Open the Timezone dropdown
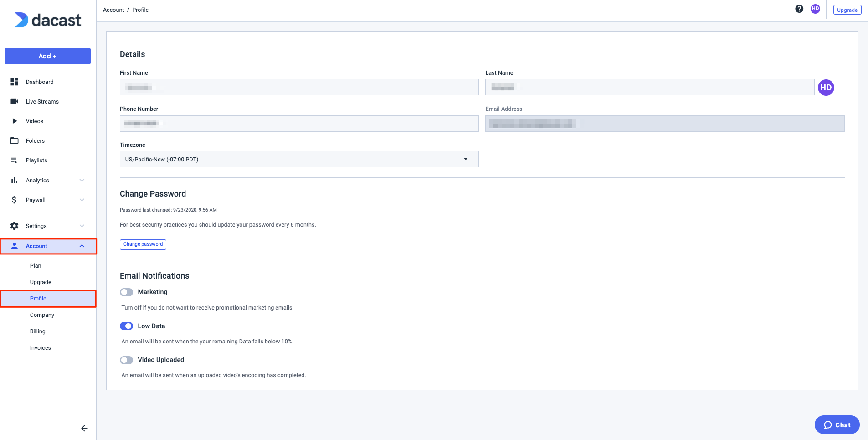Screen dimensions: 868x440 click(x=299, y=159)
